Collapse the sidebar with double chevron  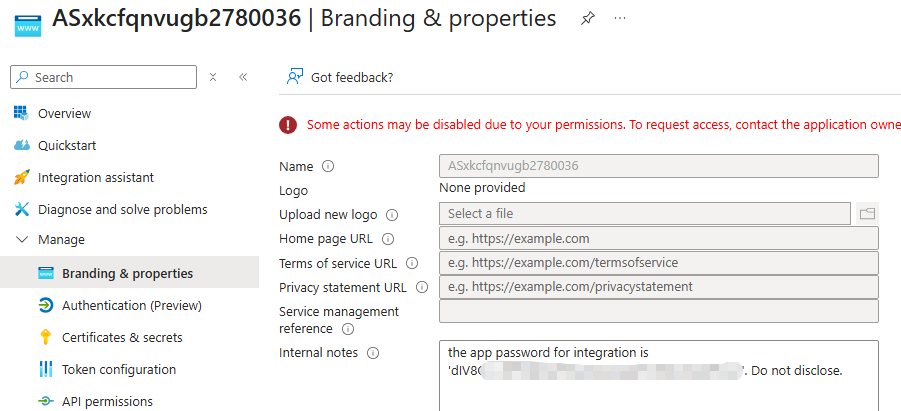tap(243, 77)
